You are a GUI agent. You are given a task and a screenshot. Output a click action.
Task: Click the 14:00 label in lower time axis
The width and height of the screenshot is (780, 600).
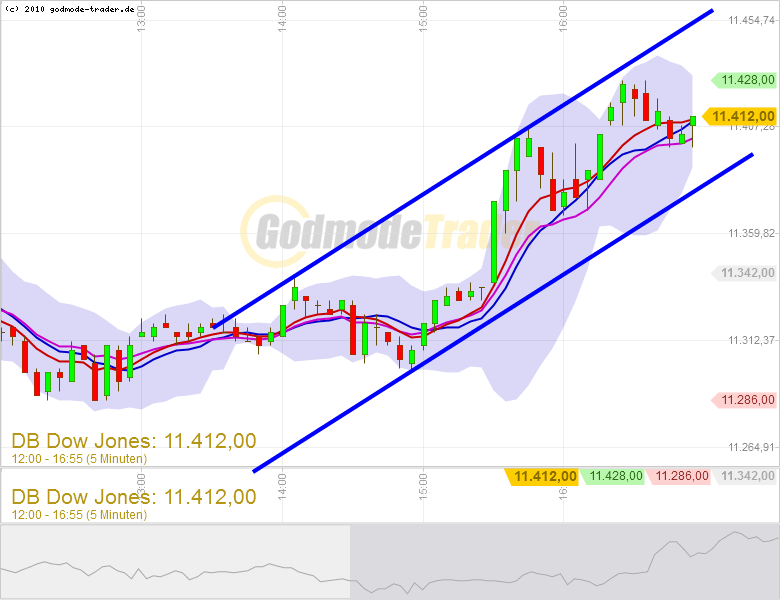[x=282, y=486]
